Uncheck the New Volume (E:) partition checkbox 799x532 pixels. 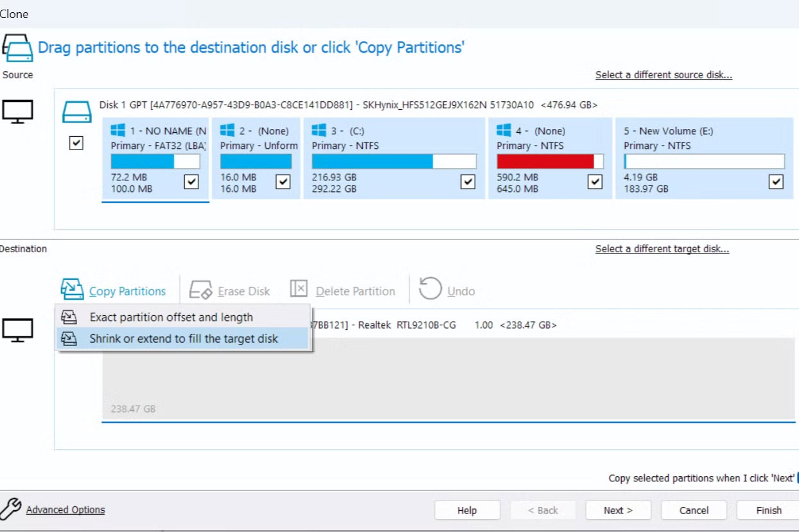click(776, 182)
